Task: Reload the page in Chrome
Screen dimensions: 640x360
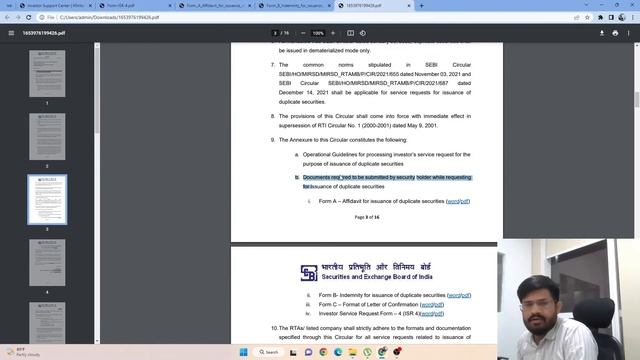Action: coord(29,18)
